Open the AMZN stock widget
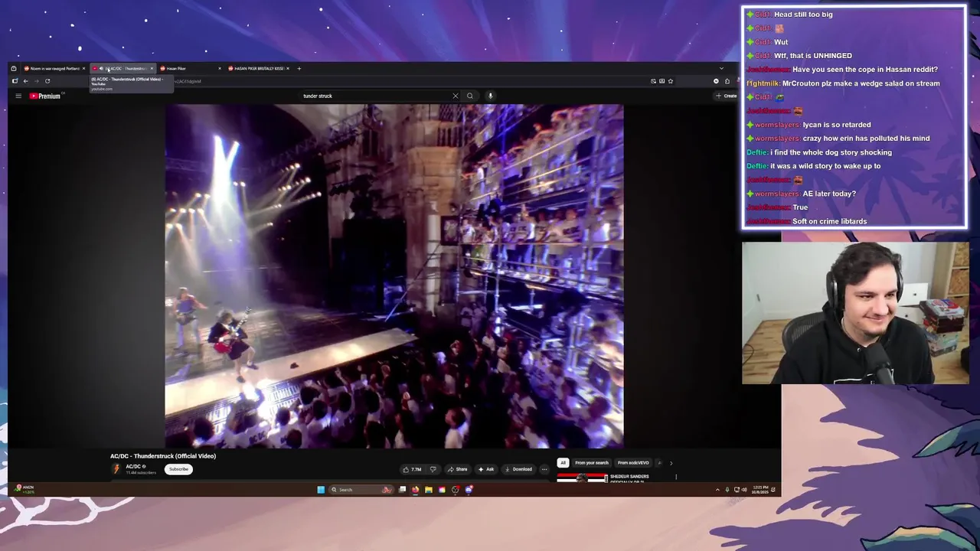The width and height of the screenshot is (980, 551). 25,489
